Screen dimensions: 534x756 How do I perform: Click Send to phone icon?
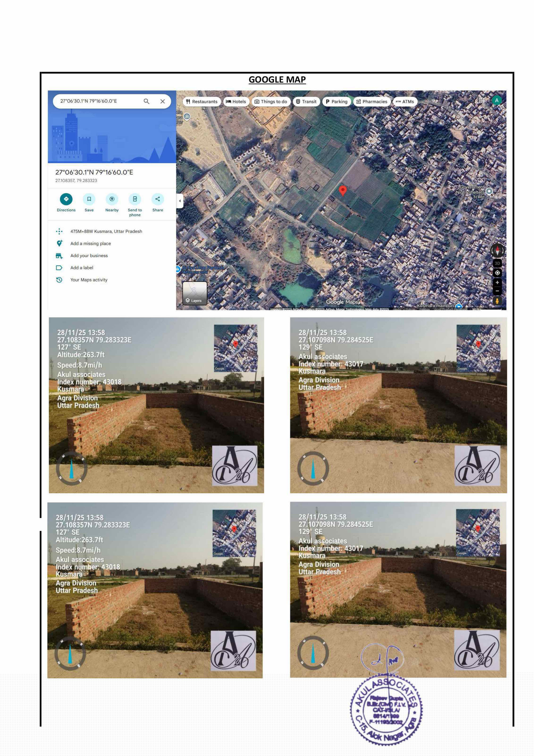point(135,199)
